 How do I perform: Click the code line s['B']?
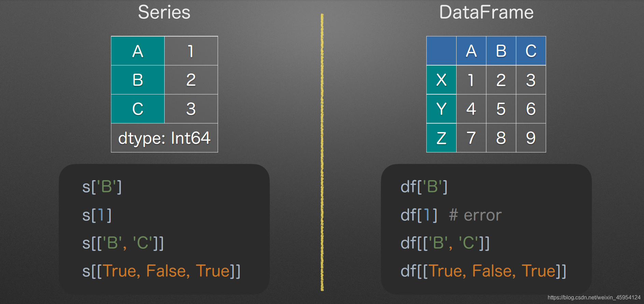click(x=102, y=187)
